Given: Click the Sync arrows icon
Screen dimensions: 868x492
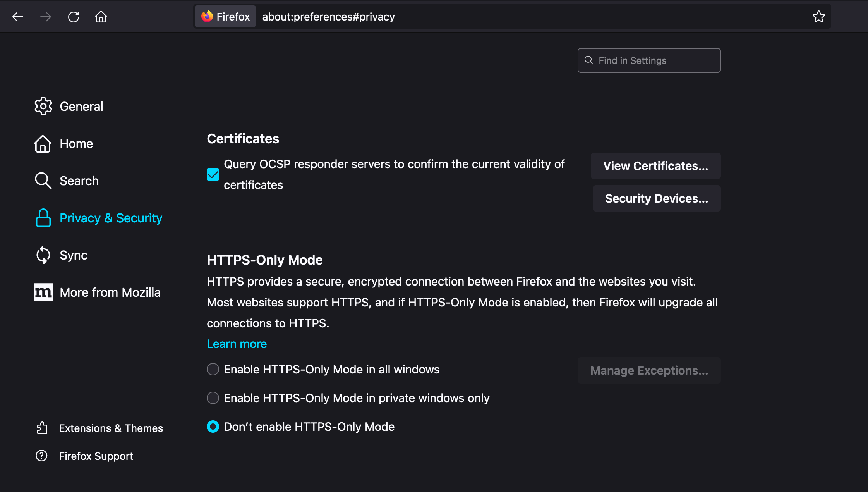Looking at the screenshot, I should (43, 255).
